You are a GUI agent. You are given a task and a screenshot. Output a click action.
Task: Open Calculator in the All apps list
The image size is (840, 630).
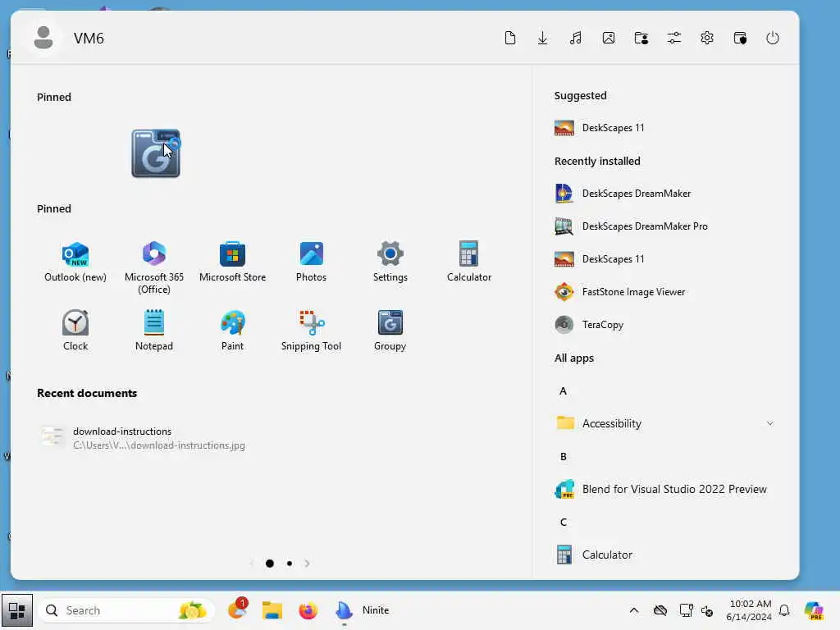(x=666, y=555)
